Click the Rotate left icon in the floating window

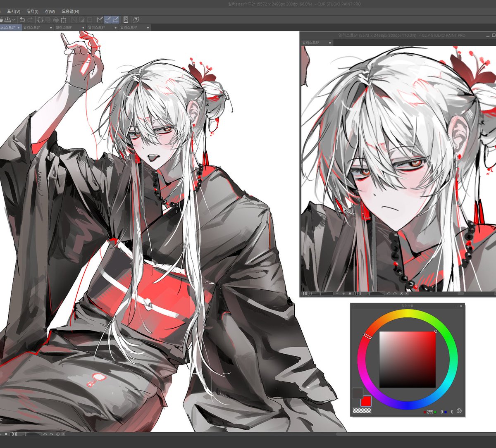click(389, 293)
